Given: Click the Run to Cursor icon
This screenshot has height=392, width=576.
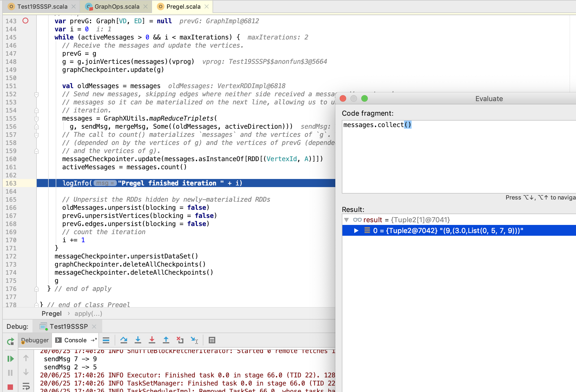Looking at the screenshot, I should (194, 340).
